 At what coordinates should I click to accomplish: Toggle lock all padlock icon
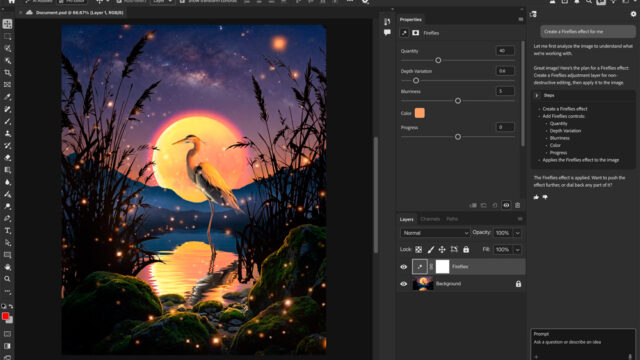click(466, 249)
